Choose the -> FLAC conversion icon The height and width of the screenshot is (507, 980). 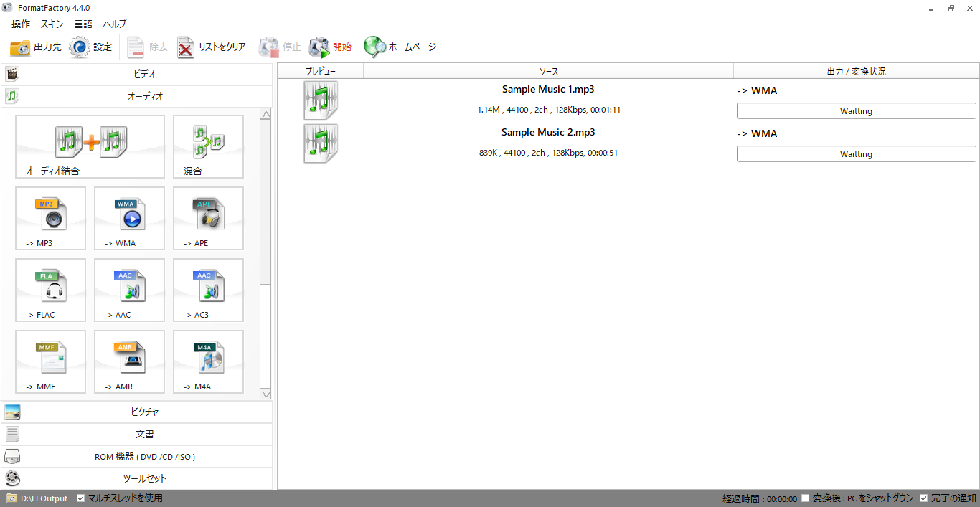50,290
